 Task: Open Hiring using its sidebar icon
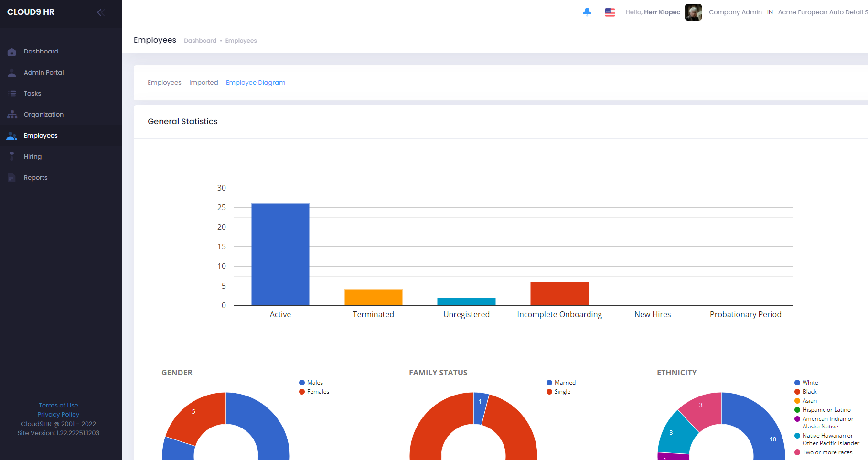pos(12,156)
